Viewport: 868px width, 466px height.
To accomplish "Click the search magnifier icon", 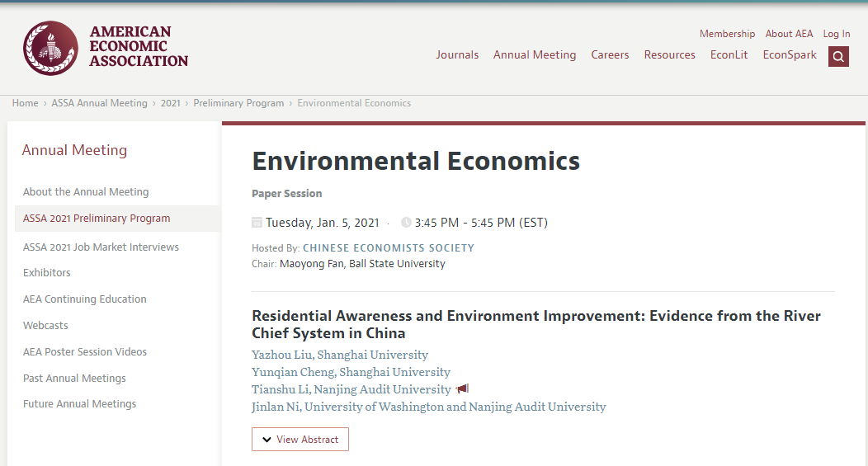I will [x=838, y=56].
